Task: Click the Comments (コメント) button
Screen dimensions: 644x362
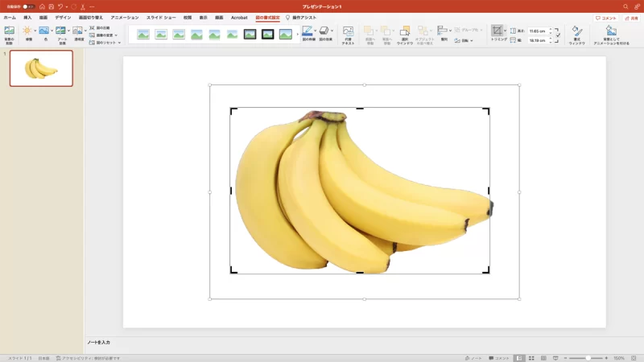Action: 605,17
